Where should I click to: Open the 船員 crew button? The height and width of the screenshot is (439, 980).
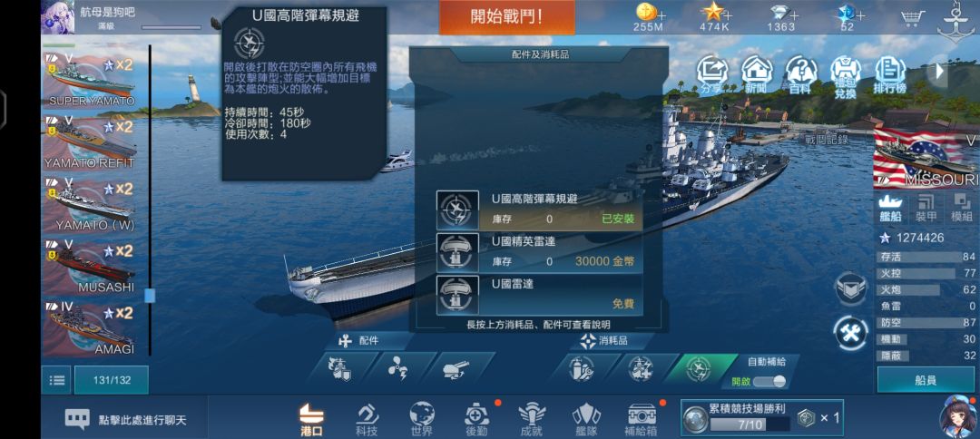[926, 380]
